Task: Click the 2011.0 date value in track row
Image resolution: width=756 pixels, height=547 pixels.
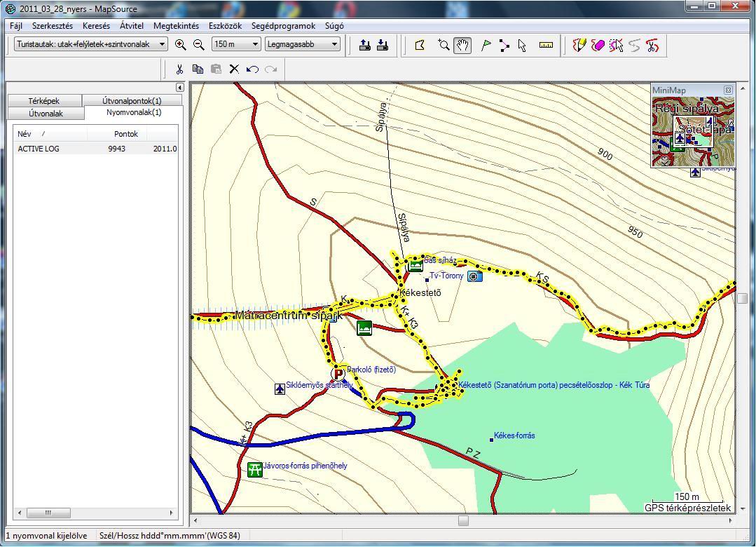Action: 165,149
